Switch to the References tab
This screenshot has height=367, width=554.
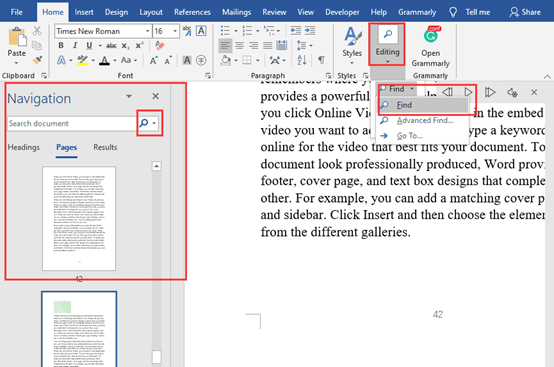pos(192,12)
